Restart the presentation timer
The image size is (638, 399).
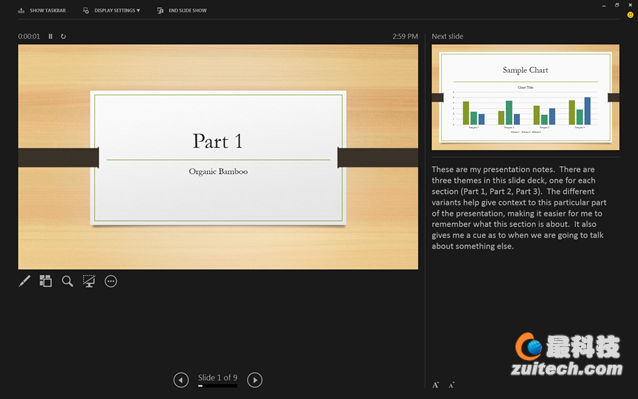(63, 36)
